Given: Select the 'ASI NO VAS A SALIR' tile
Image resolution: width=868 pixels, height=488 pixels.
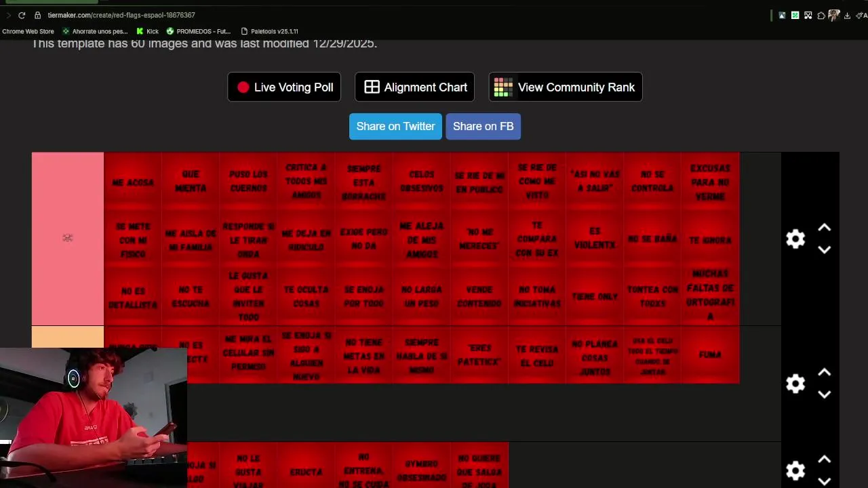Looking at the screenshot, I should tap(595, 182).
